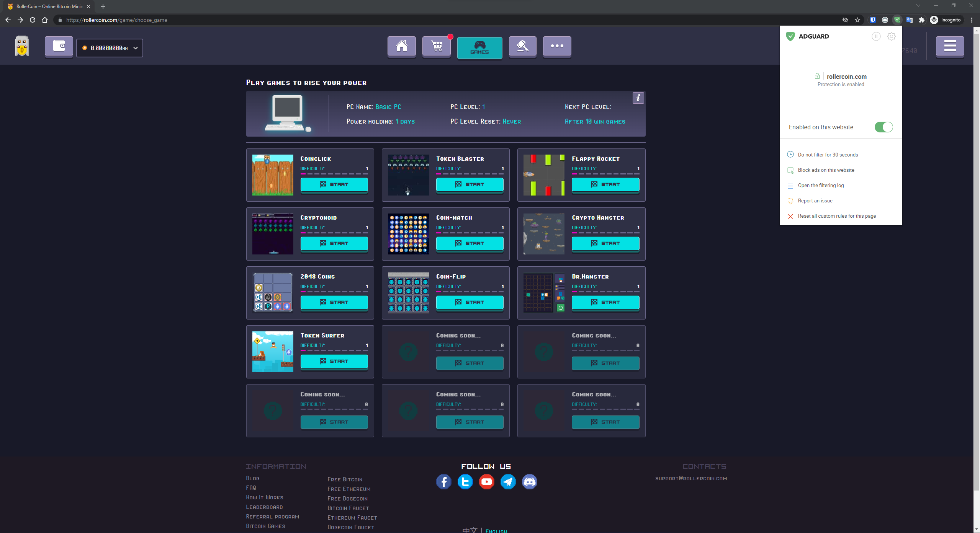The height and width of the screenshot is (533, 980).
Task: Click the Token Surfer game thumbnail
Action: pyautogui.click(x=273, y=352)
